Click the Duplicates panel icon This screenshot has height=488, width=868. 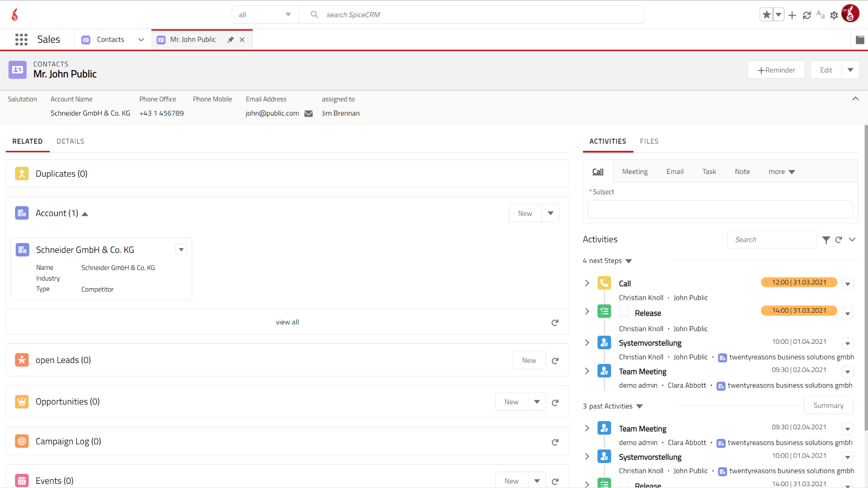(x=22, y=174)
